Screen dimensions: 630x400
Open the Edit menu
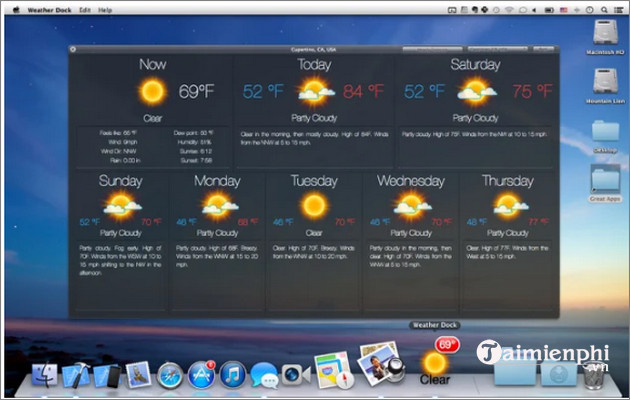point(85,10)
